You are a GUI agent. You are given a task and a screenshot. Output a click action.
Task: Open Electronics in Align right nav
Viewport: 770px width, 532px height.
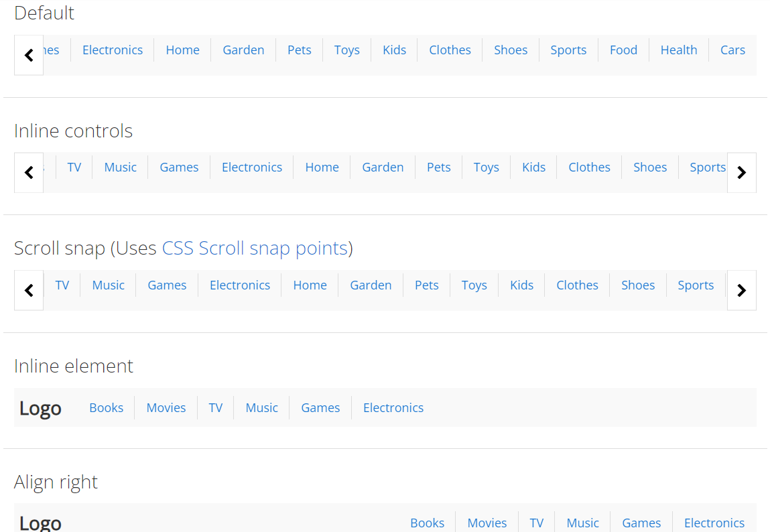click(714, 523)
